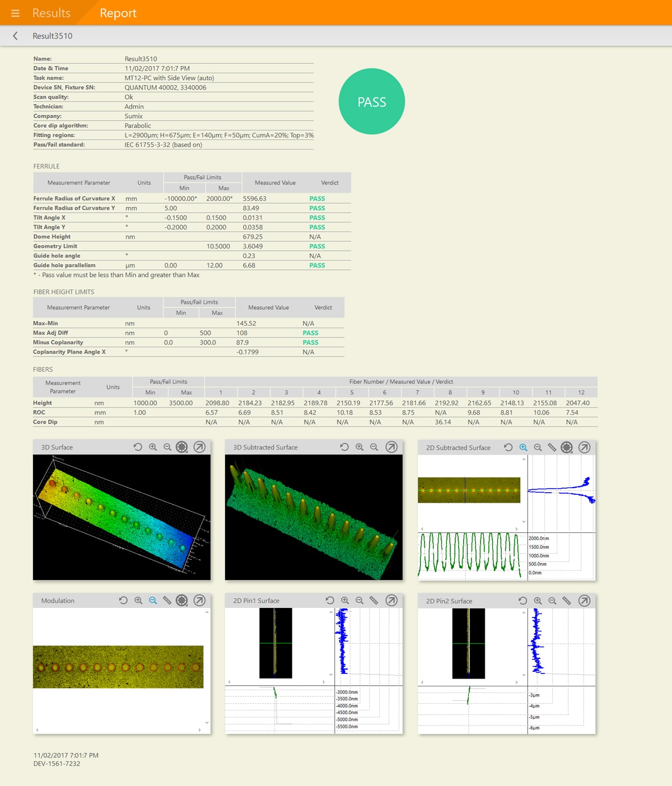Expand 2D Pin1 Surface panel to full view
This screenshot has width=672, height=786.
point(391,600)
